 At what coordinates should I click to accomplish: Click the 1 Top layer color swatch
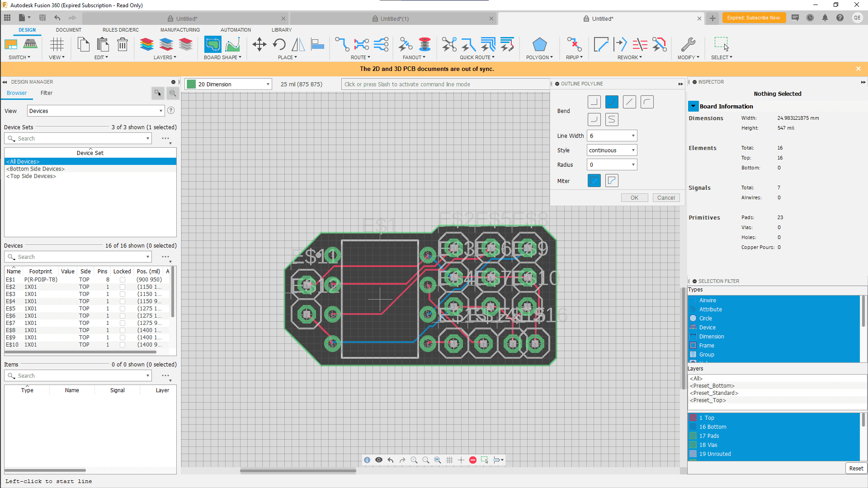tap(693, 418)
